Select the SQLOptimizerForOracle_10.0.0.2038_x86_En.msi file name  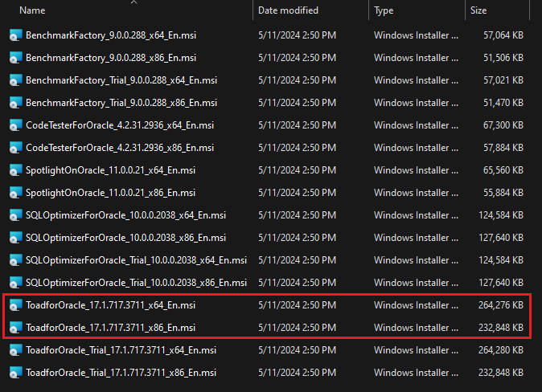pos(125,238)
